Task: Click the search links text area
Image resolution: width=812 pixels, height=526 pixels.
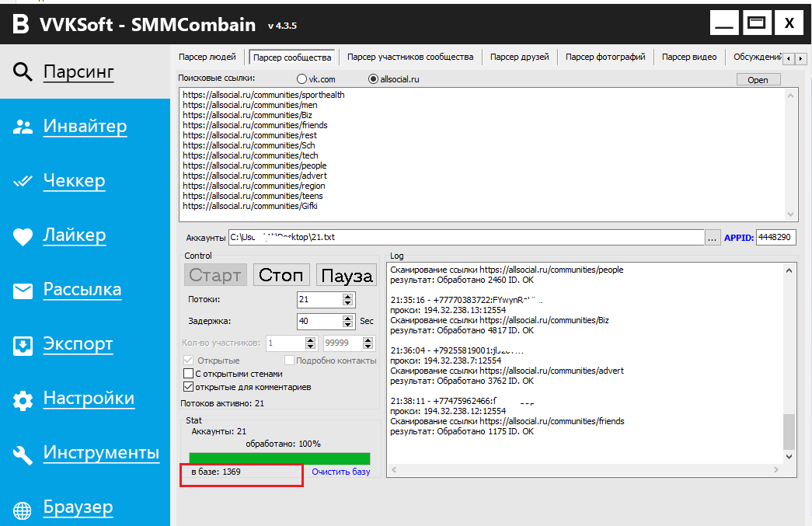Action: point(488,155)
